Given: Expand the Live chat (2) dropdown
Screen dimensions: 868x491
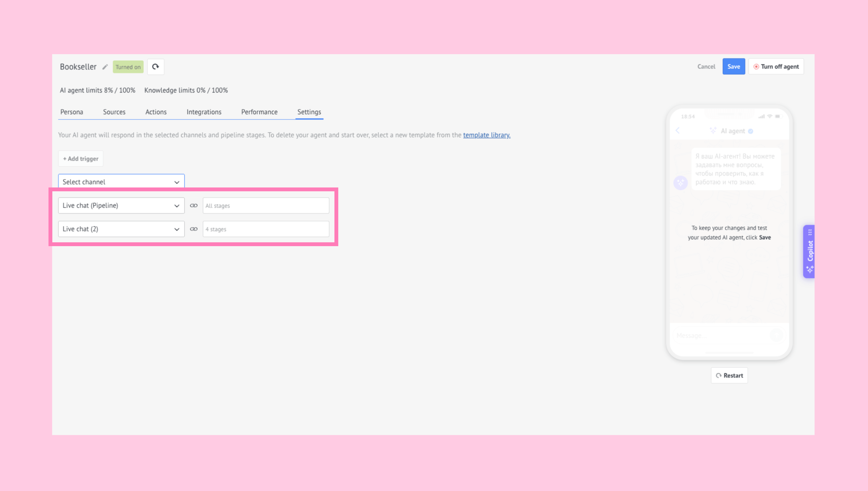Looking at the screenshot, I should (x=121, y=229).
